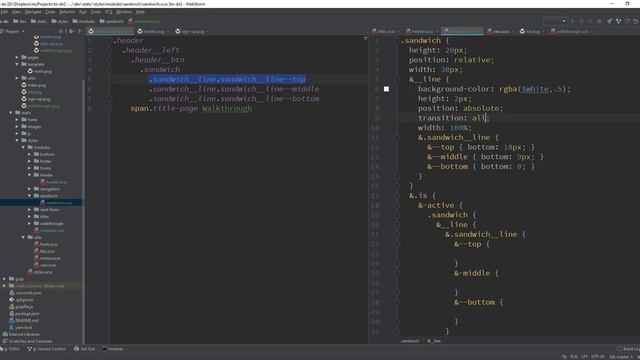Fold the .header block at line 1 in the left editor
This screenshot has height=360, width=640.
coord(109,41)
